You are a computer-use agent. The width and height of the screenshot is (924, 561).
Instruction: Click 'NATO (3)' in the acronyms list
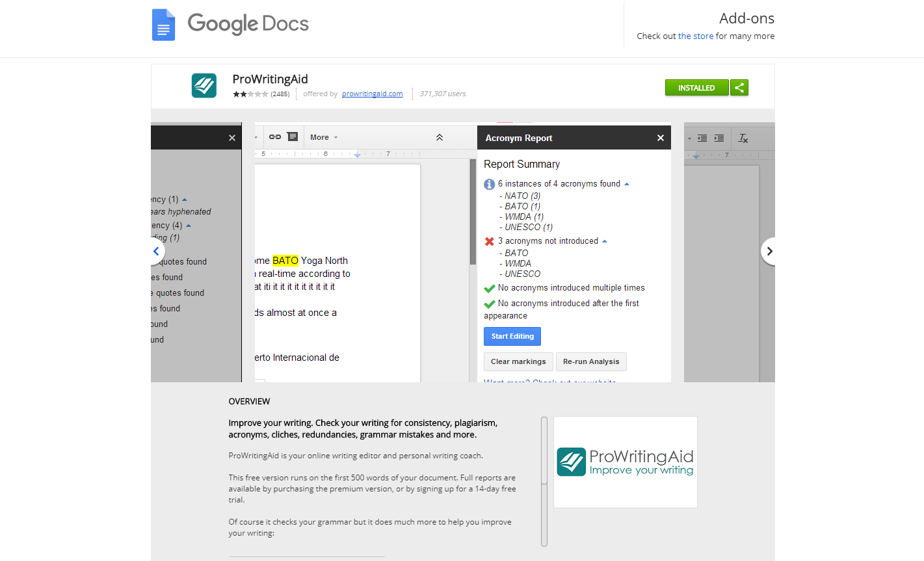click(523, 196)
